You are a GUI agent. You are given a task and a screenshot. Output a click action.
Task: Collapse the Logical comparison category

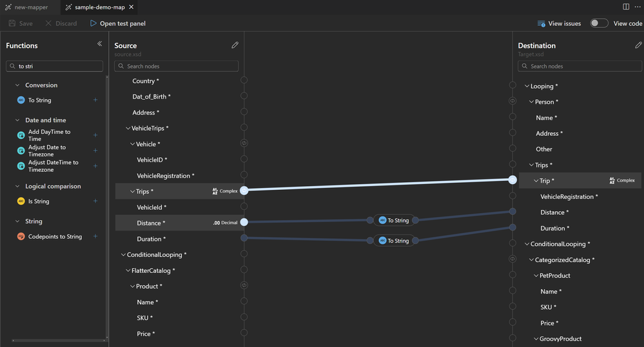17,186
